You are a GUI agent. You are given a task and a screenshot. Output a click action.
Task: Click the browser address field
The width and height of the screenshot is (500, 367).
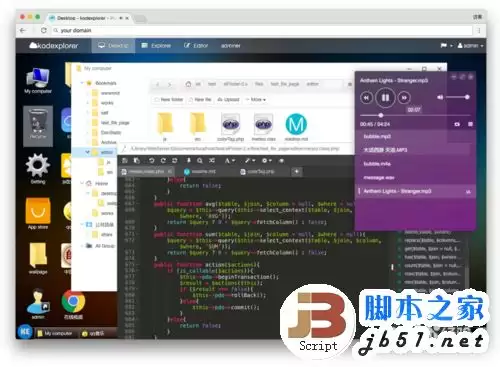[x=262, y=30]
